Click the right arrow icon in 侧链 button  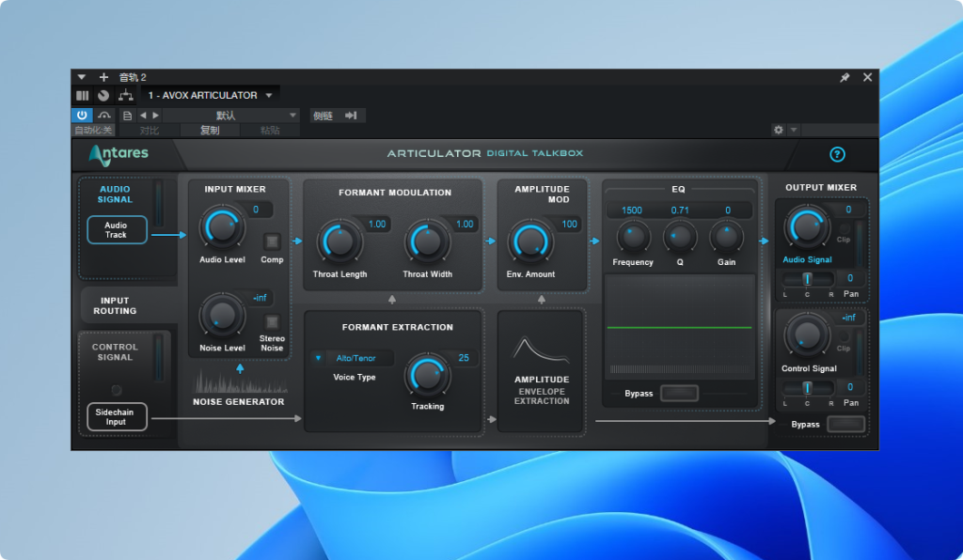351,116
